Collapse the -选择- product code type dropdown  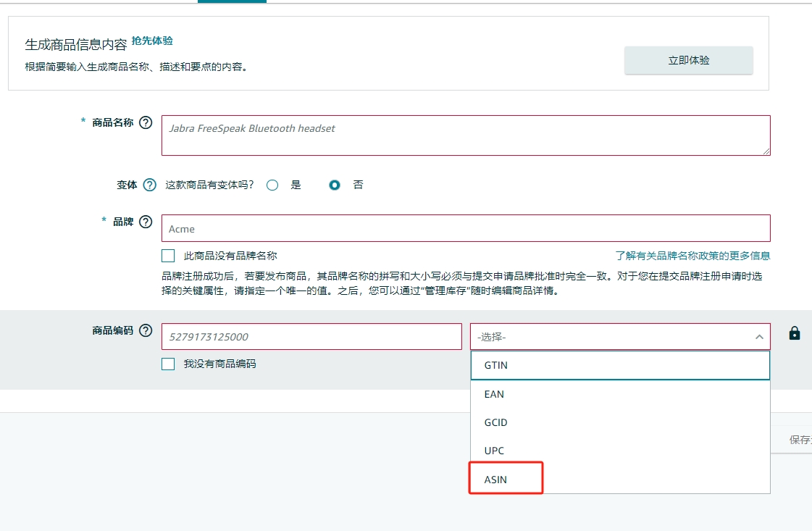pyautogui.click(x=619, y=337)
